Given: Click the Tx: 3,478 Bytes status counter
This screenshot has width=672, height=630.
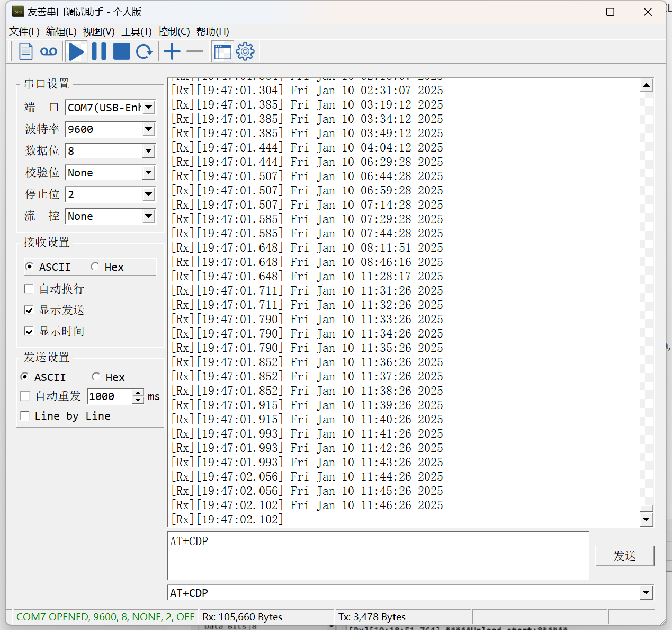Looking at the screenshot, I should pyautogui.click(x=372, y=617).
